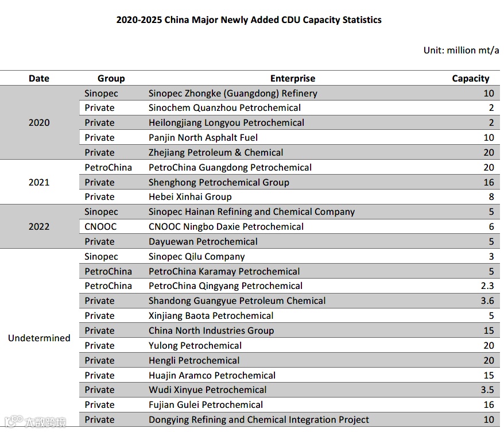This screenshot has height=432, width=504.
Task: Select the title '2020-2025 China Major Newly Added CDU Capacity Statistics'
Action: click(x=249, y=20)
